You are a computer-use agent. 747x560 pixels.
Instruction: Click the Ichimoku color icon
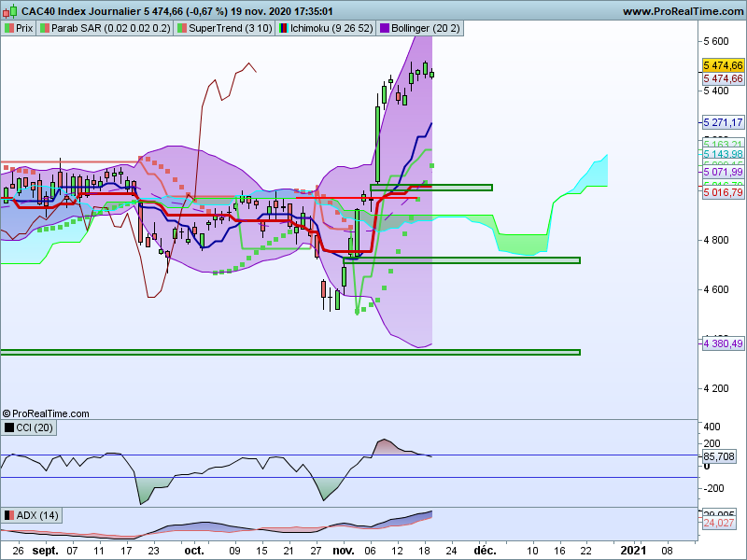[x=284, y=28]
